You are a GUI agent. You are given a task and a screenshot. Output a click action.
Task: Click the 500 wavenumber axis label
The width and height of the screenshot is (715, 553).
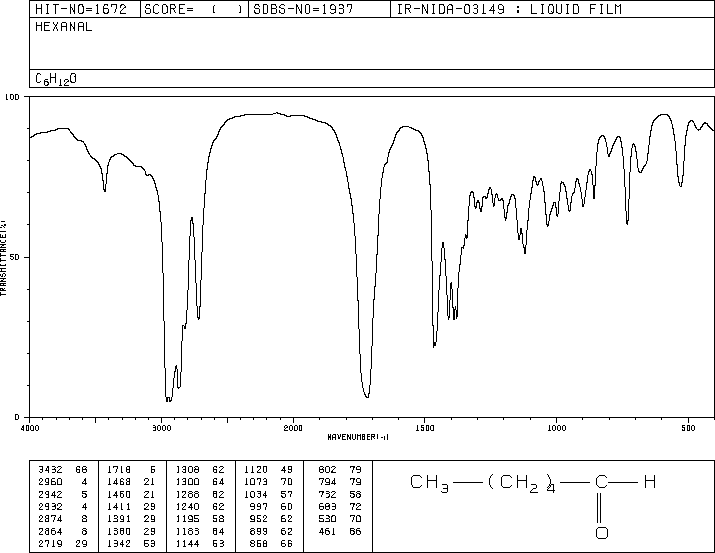point(688,428)
